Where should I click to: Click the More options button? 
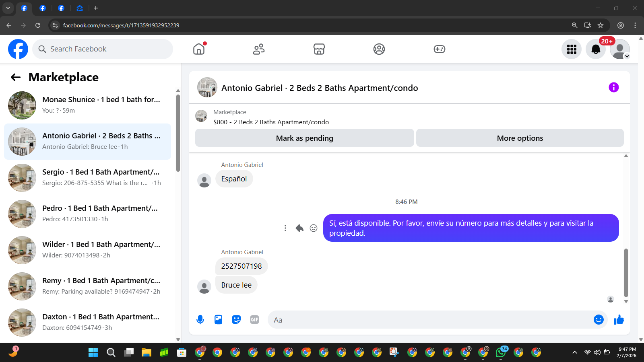[x=520, y=138]
